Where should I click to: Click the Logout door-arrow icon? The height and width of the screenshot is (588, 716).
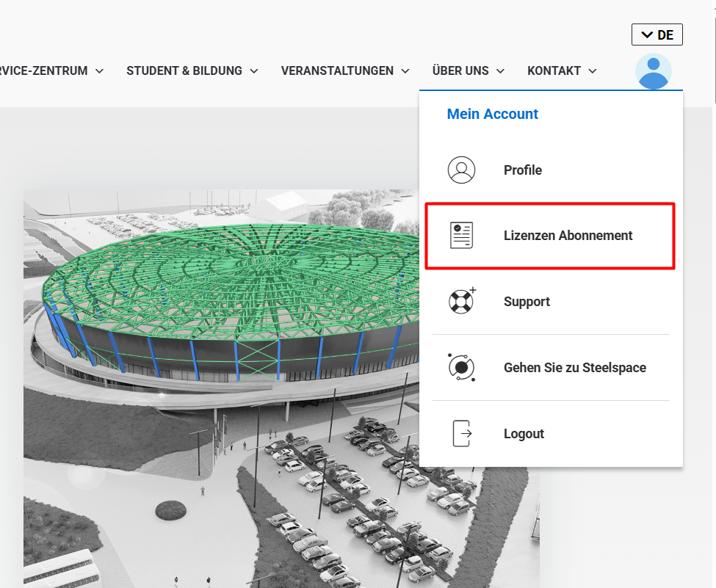462,433
